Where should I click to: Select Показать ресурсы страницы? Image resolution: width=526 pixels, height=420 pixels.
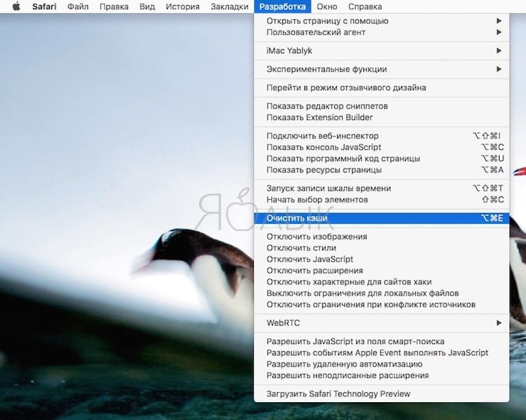[x=382, y=170]
